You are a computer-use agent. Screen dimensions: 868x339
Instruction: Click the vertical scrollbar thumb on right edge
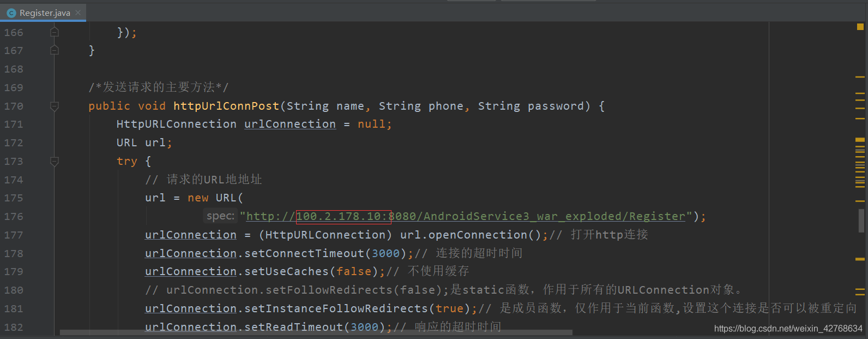pos(861,221)
